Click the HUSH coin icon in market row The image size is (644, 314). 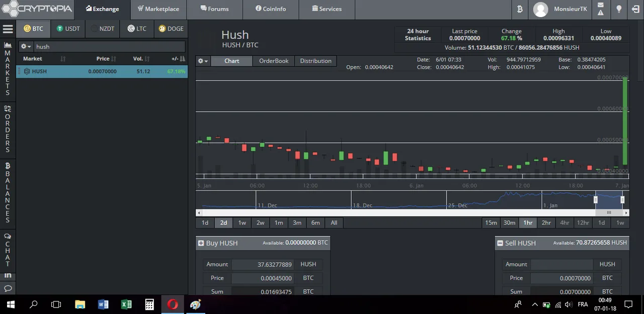(27, 71)
